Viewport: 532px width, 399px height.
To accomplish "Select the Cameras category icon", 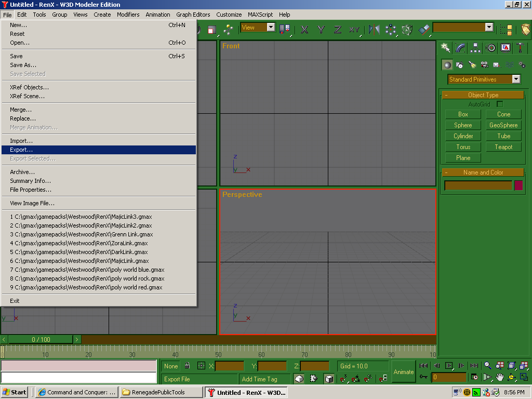I will pos(484,65).
